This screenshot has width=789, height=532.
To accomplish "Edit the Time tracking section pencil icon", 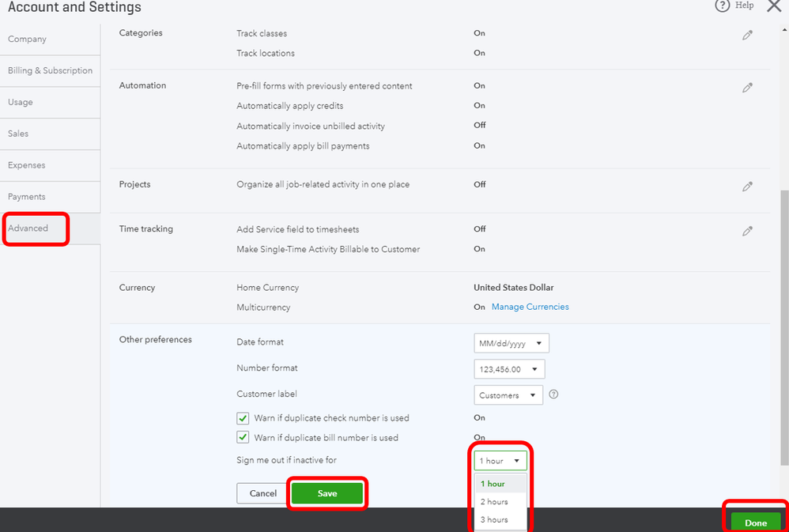I will (x=747, y=231).
